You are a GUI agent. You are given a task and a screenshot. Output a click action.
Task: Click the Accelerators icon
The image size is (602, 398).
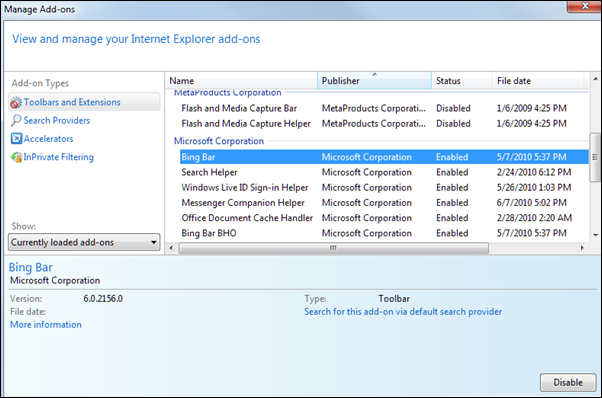click(16, 139)
